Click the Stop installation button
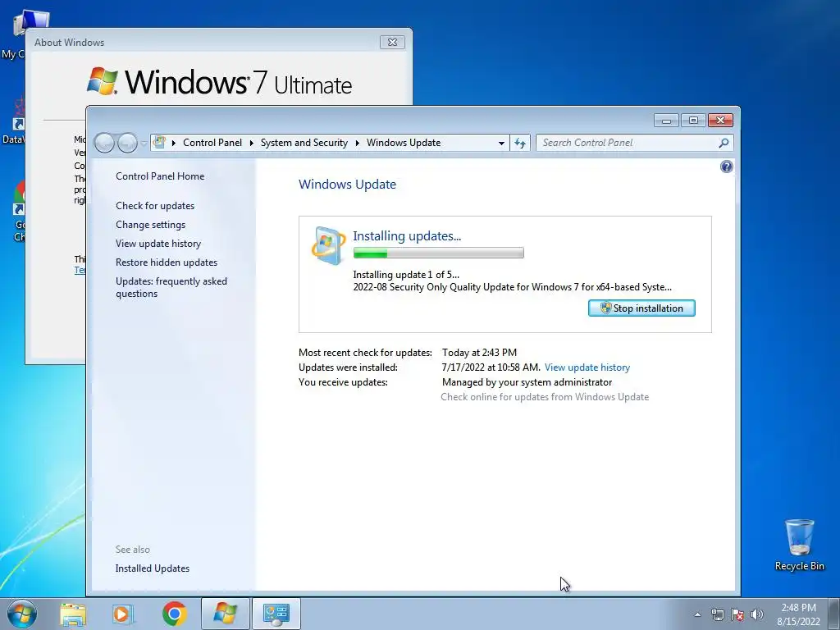840x630 pixels. click(641, 308)
